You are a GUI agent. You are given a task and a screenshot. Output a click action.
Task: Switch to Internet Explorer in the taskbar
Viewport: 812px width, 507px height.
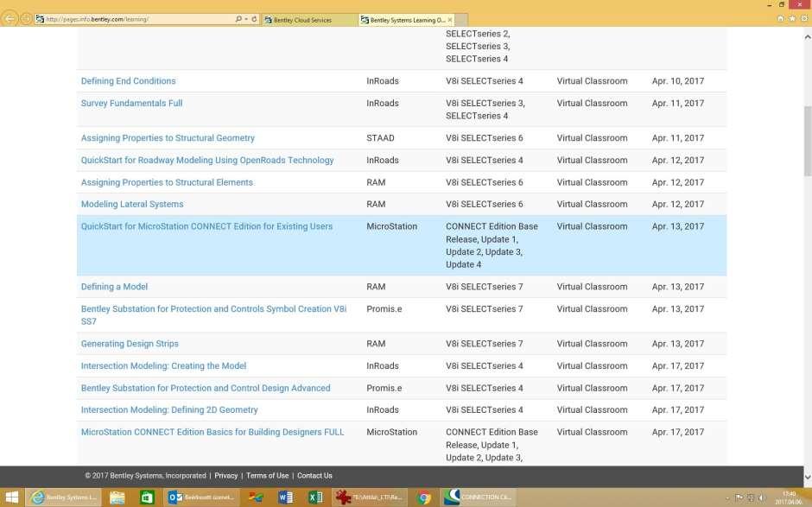point(65,497)
